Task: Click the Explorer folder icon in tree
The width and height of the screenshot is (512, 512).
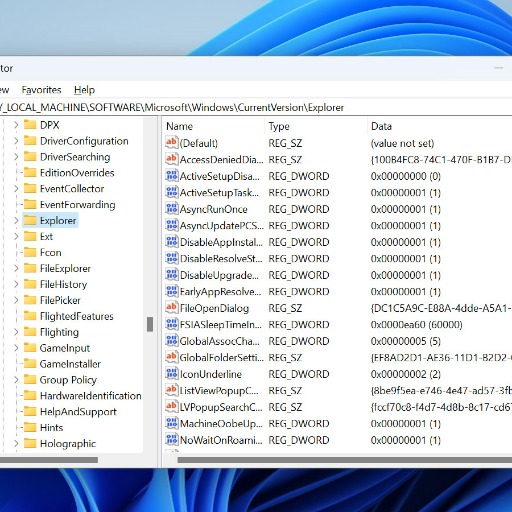Action: 30,220
